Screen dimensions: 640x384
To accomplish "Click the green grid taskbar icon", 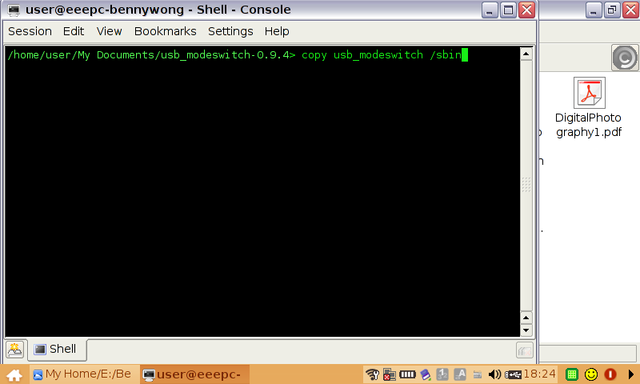I will click(x=572, y=374).
